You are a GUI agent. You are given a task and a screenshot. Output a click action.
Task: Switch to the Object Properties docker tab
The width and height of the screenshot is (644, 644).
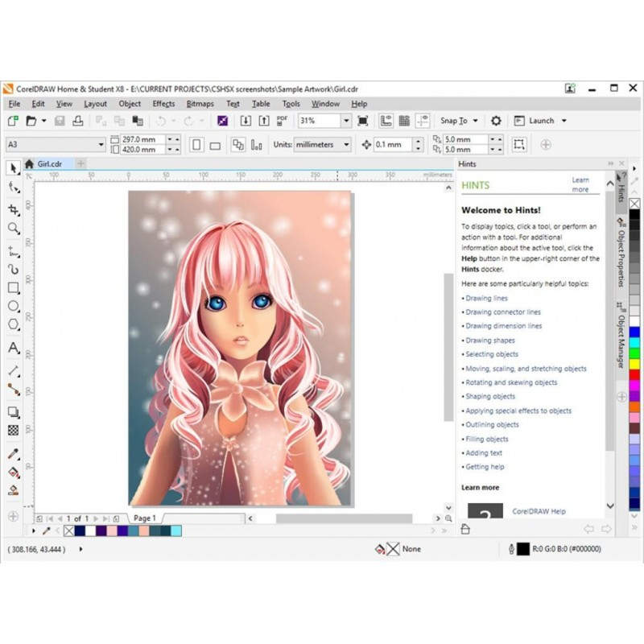621,258
